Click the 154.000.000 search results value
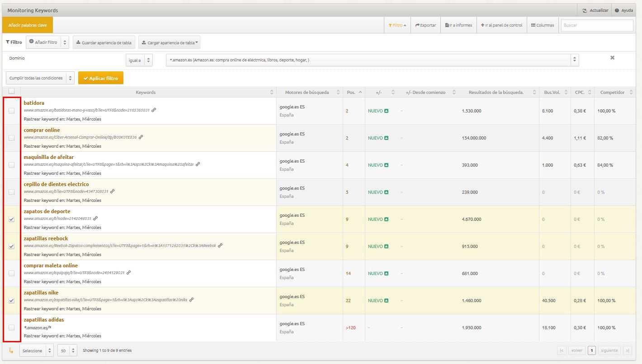 coord(474,138)
